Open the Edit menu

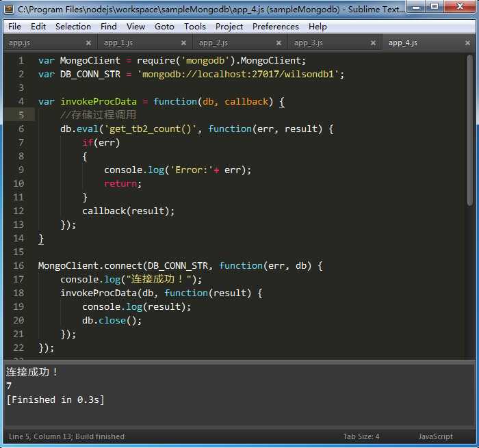click(38, 27)
